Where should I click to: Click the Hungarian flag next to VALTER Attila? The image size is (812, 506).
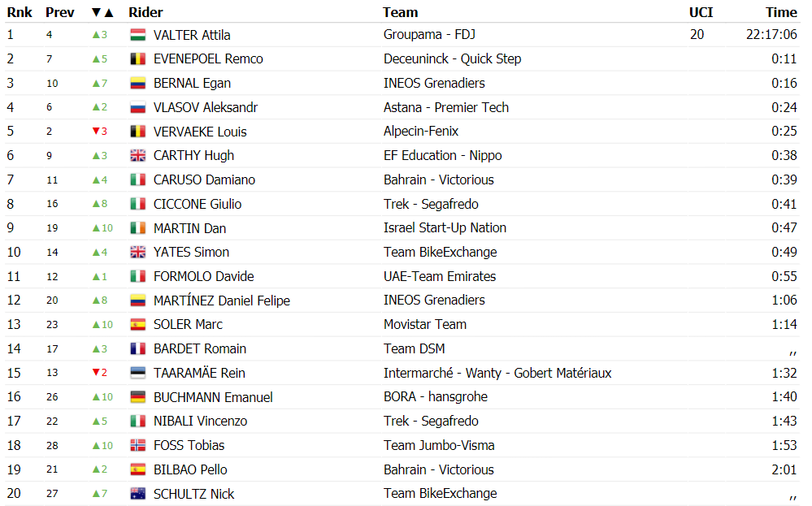pyautogui.click(x=137, y=35)
